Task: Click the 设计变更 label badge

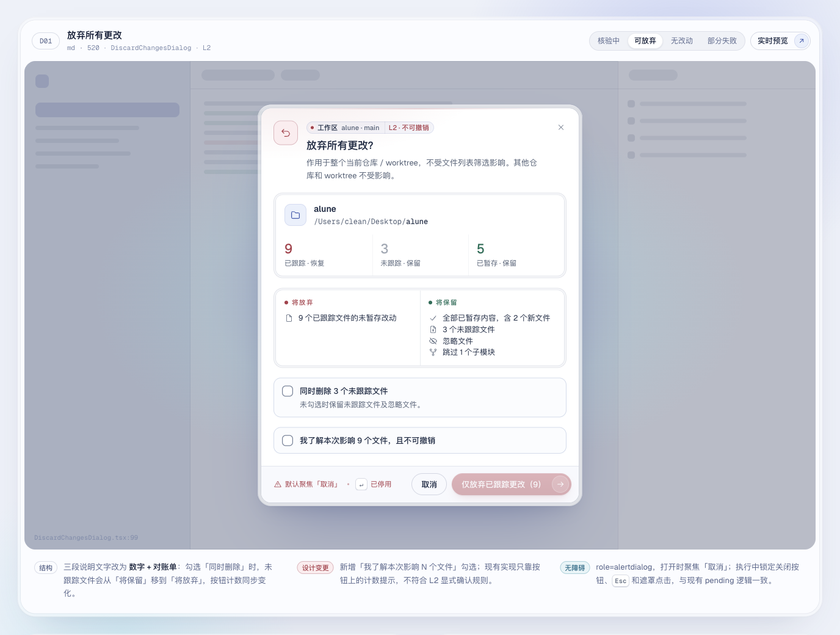Action: pyautogui.click(x=315, y=568)
